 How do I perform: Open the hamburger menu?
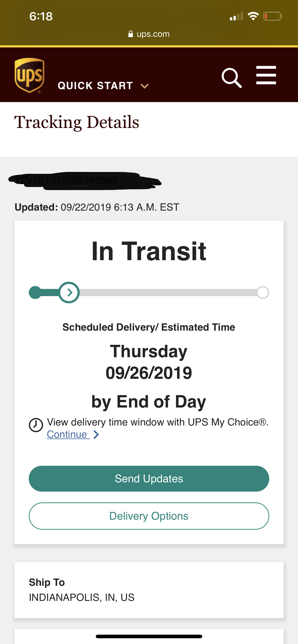[266, 75]
